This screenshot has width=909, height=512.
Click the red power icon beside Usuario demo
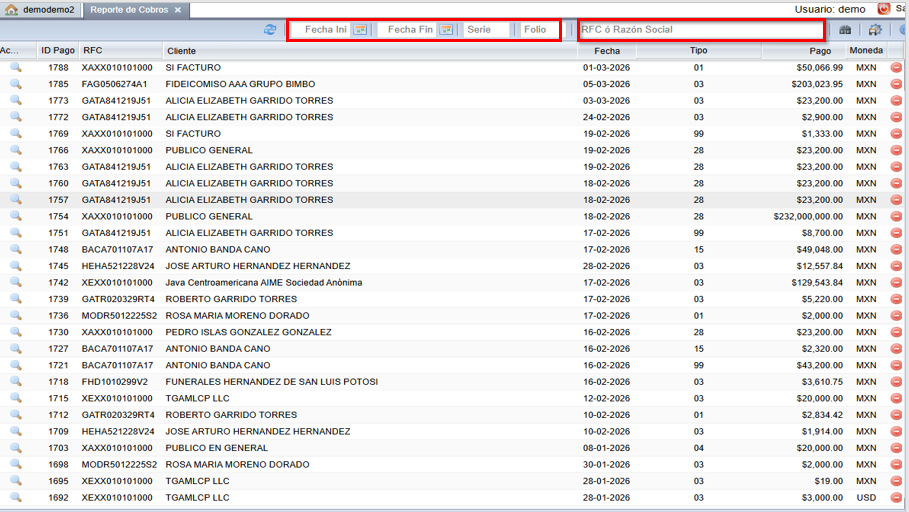point(884,9)
